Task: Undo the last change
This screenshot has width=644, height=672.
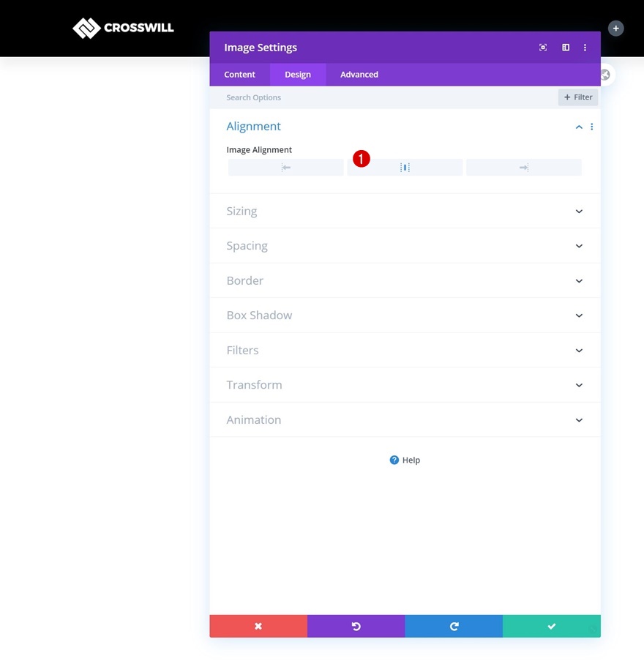Action: (356, 626)
